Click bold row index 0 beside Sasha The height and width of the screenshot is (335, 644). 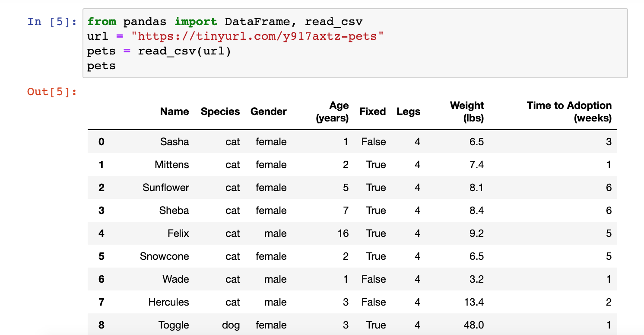click(x=102, y=142)
